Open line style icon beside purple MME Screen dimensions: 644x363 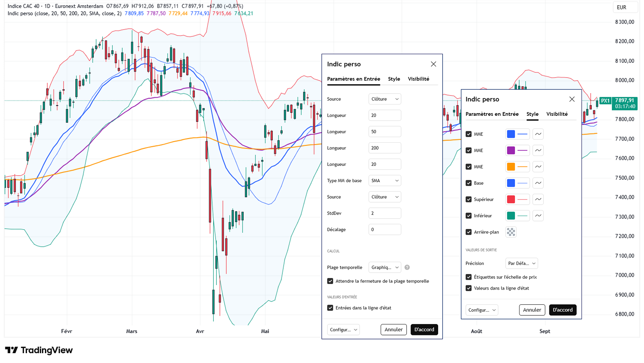point(538,151)
